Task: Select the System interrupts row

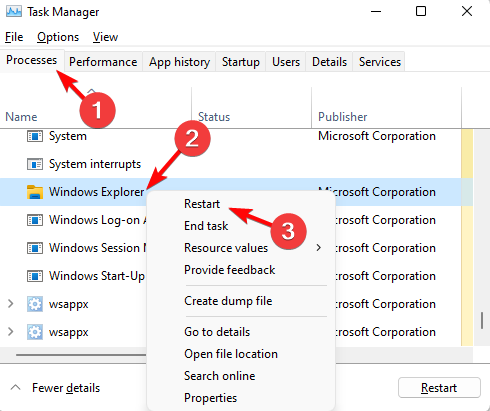Action: point(231,164)
